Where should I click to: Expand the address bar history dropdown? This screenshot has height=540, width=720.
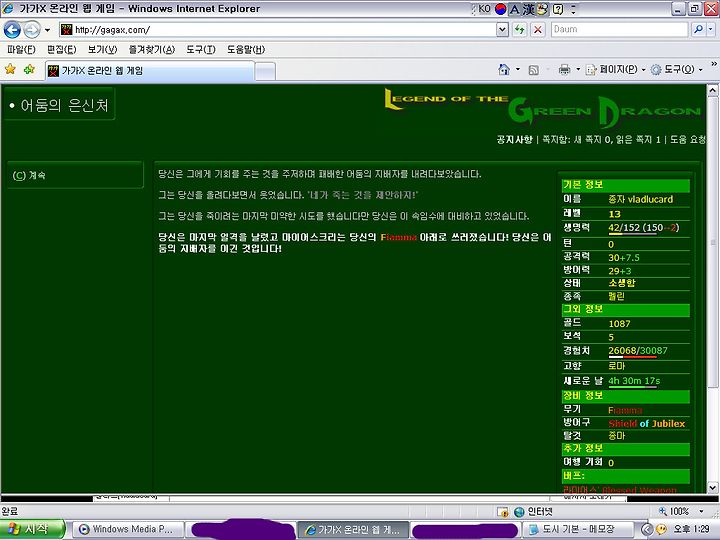(x=502, y=30)
